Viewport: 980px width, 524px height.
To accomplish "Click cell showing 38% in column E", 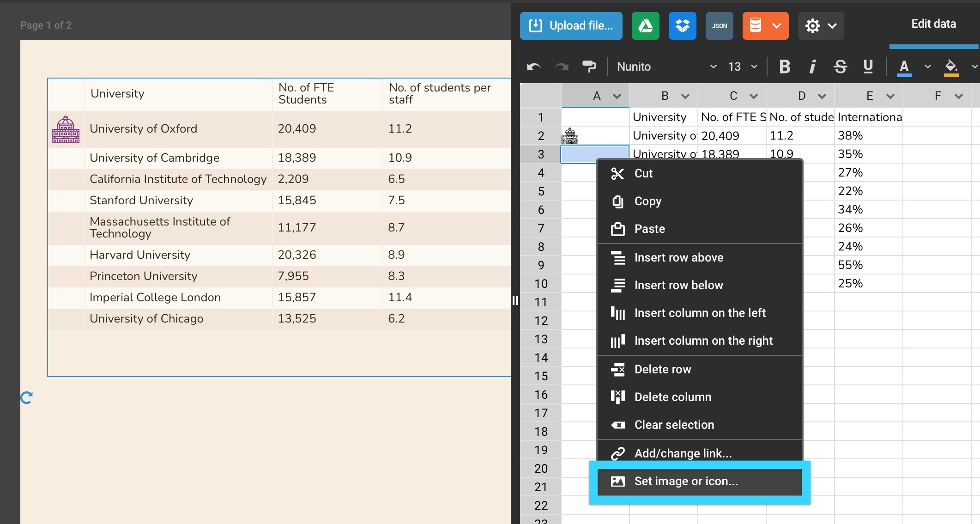I will pos(868,136).
